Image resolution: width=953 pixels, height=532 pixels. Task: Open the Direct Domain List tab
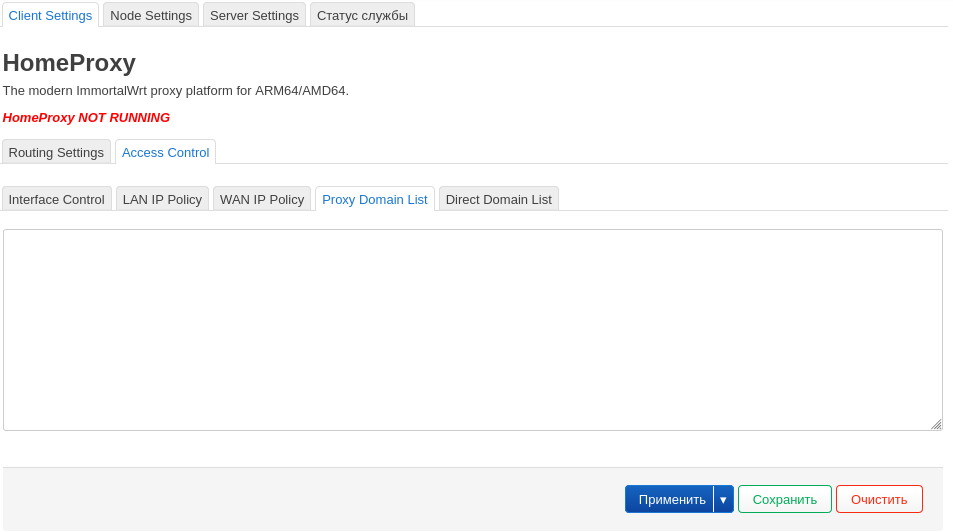click(498, 199)
